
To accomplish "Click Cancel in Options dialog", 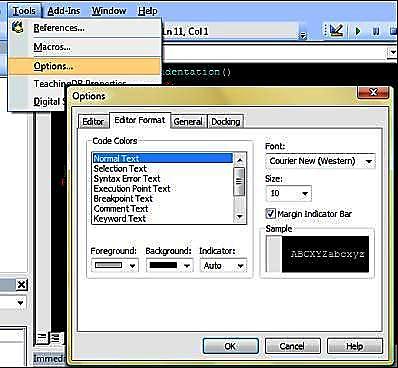I will pyautogui.click(x=292, y=346).
